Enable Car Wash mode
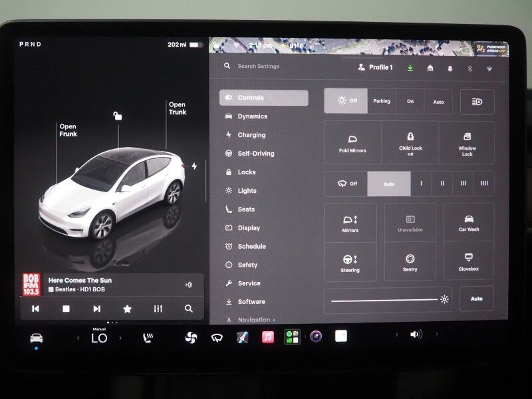532x399 pixels. [469, 223]
